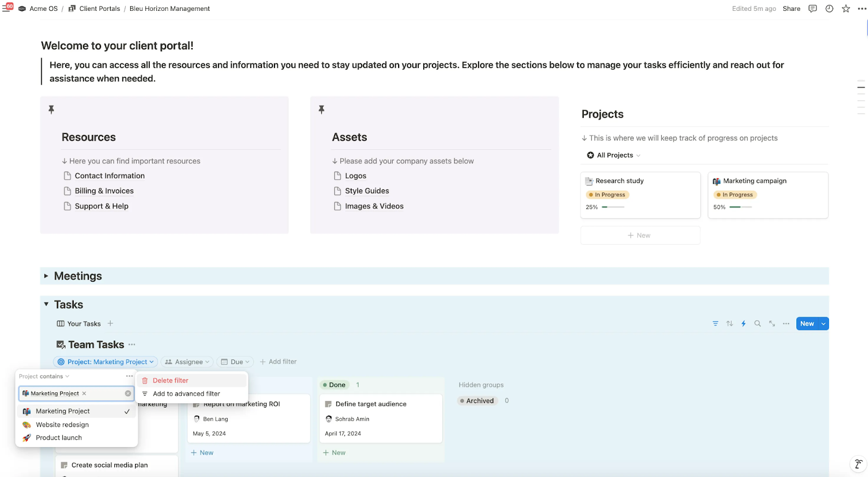Open the Contact Information page
Screen dimensions: 868x477
coord(104,176)
